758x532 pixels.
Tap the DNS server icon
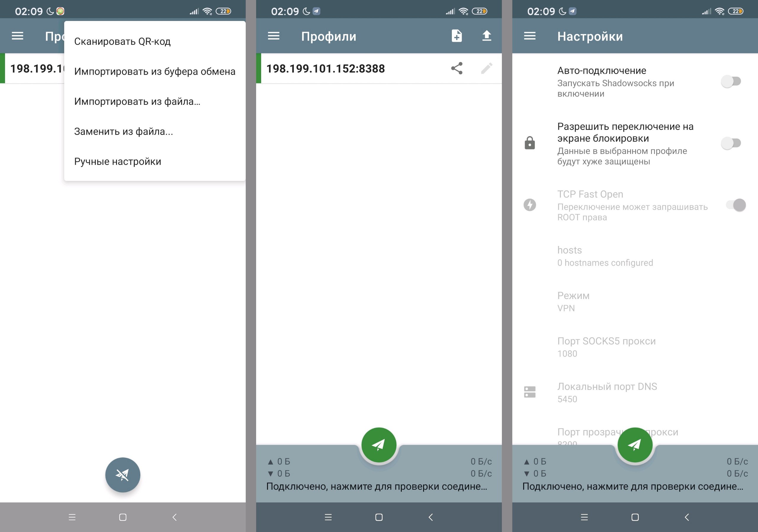[530, 392]
